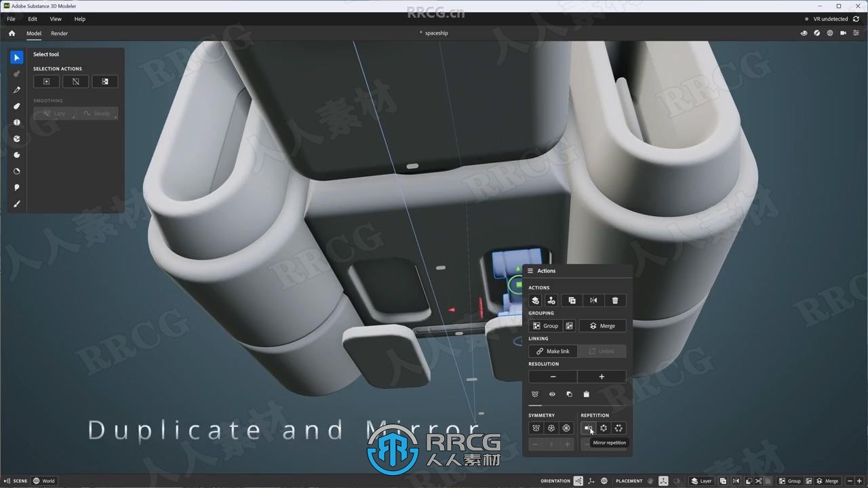Enable the middle Symmetry mode icon
This screenshot has height=488, width=868.
[551, 428]
